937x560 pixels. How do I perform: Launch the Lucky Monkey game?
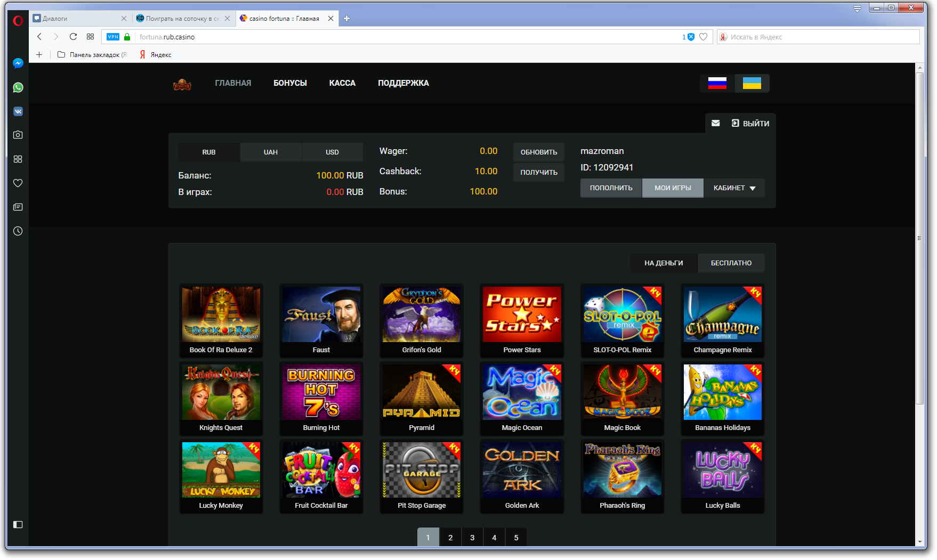click(x=221, y=476)
